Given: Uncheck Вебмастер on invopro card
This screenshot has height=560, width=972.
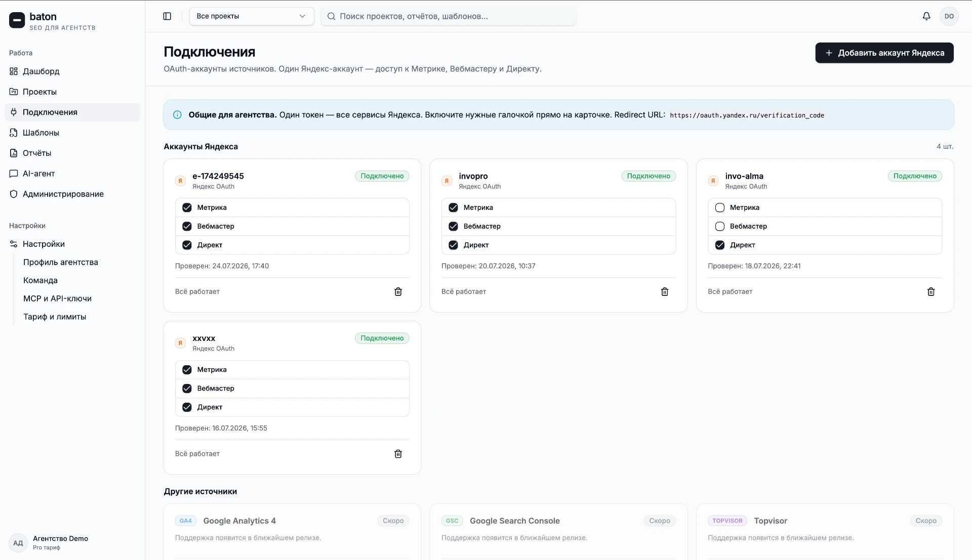Looking at the screenshot, I should pyautogui.click(x=453, y=226).
